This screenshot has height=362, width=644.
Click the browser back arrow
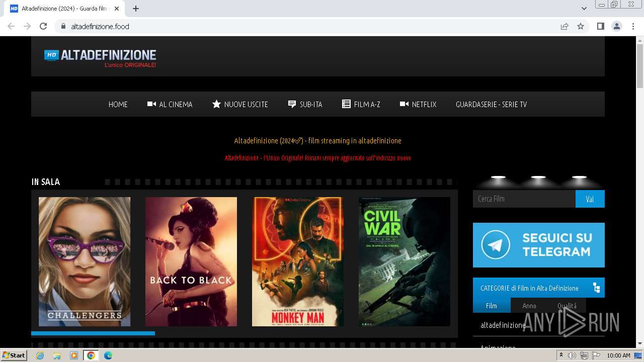click(x=11, y=26)
